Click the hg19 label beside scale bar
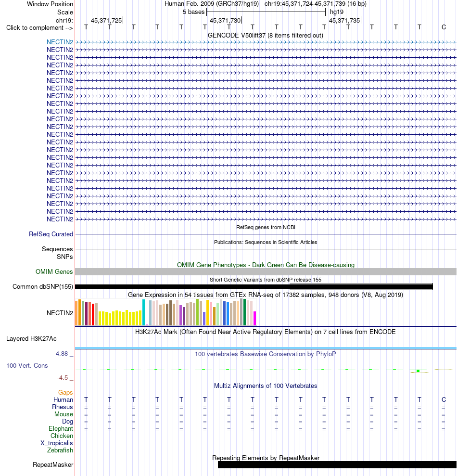This screenshot has width=457, height=476. click(337, 12)
